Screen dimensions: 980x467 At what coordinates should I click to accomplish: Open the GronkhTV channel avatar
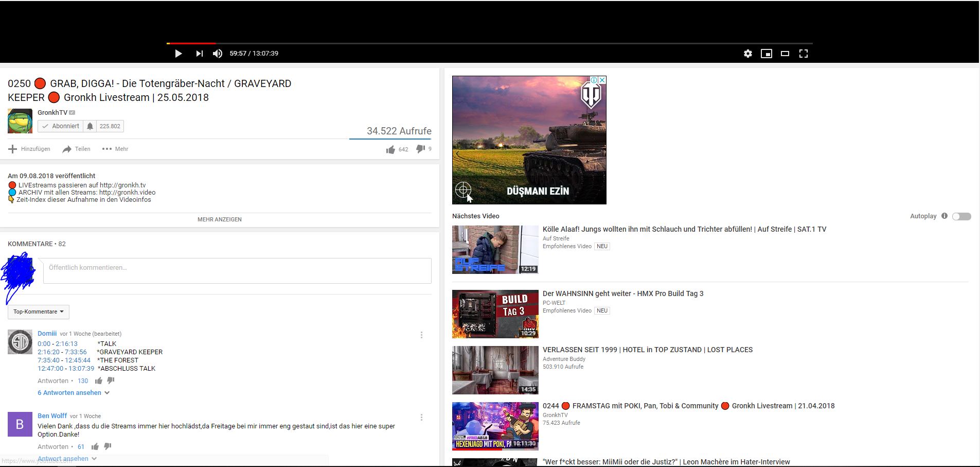[20, 121]
